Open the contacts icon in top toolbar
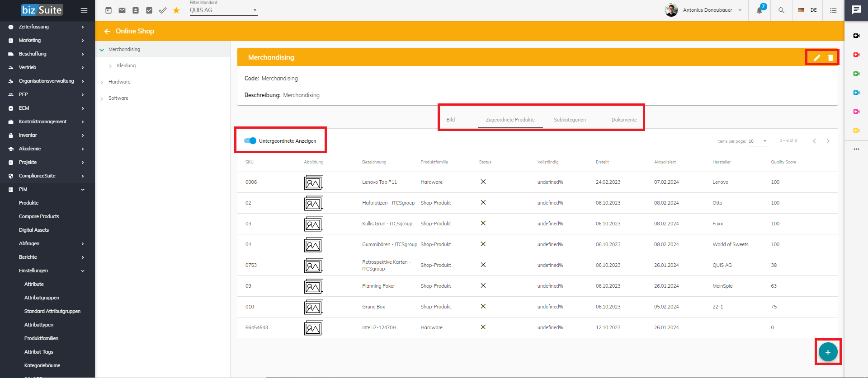868x378 pixels. (x=136, y=10)
